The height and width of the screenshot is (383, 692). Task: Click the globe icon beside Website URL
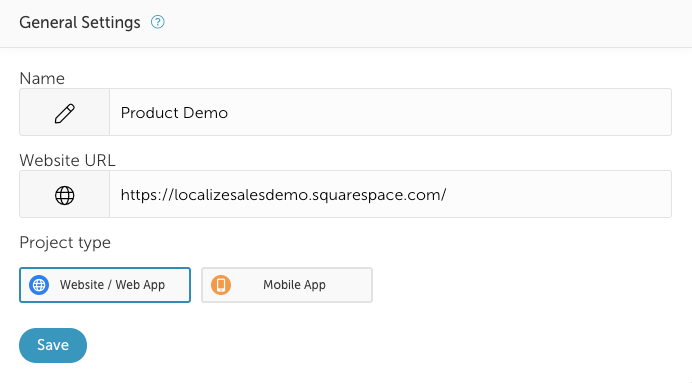pos(64,195)
